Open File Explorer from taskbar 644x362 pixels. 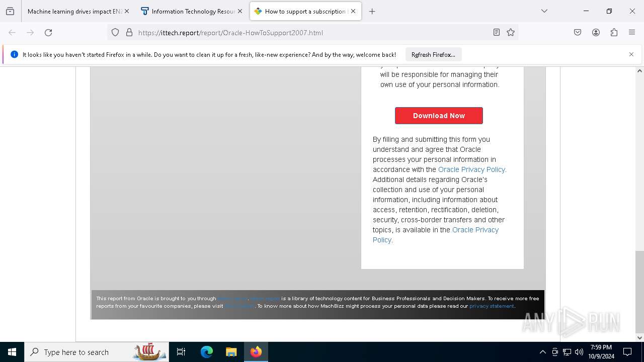coord(231,352)
